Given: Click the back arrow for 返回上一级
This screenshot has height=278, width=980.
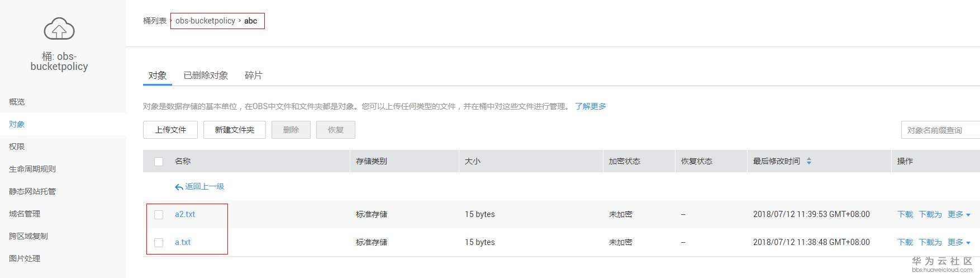Looking at the screenshot, I should click(179, 187).
